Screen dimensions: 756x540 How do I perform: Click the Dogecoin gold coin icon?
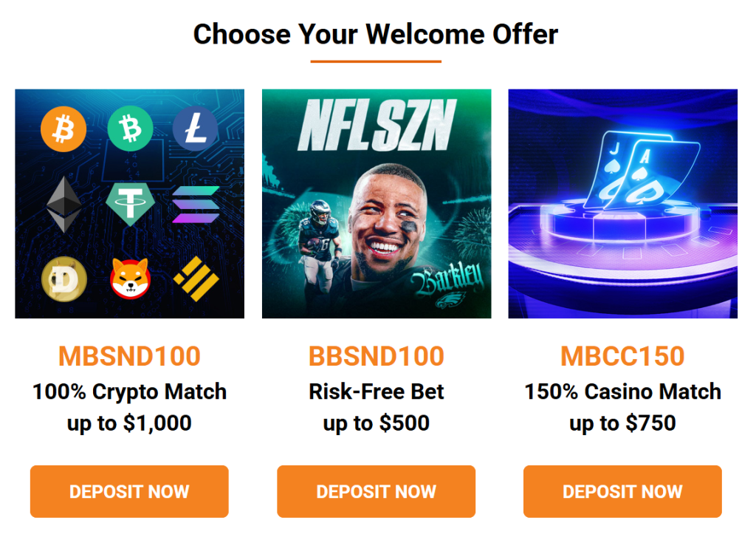click(x=64, y=279)
